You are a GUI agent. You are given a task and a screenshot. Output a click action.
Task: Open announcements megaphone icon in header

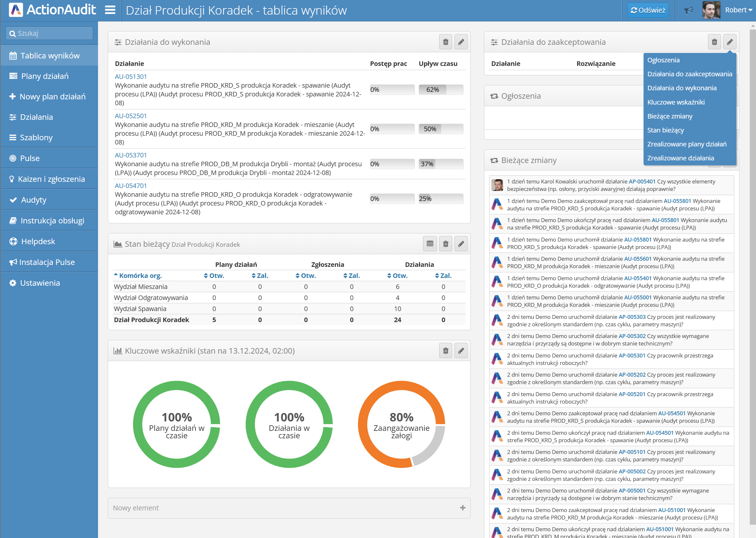coord(688,10)
